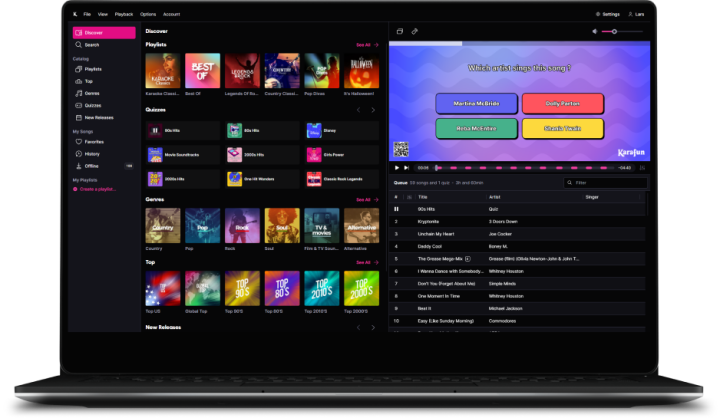Open the Karaoke Classics playlist thumbnail
Image resolution: width=720 pixels, height=418 pixels.
coord(163,70)
